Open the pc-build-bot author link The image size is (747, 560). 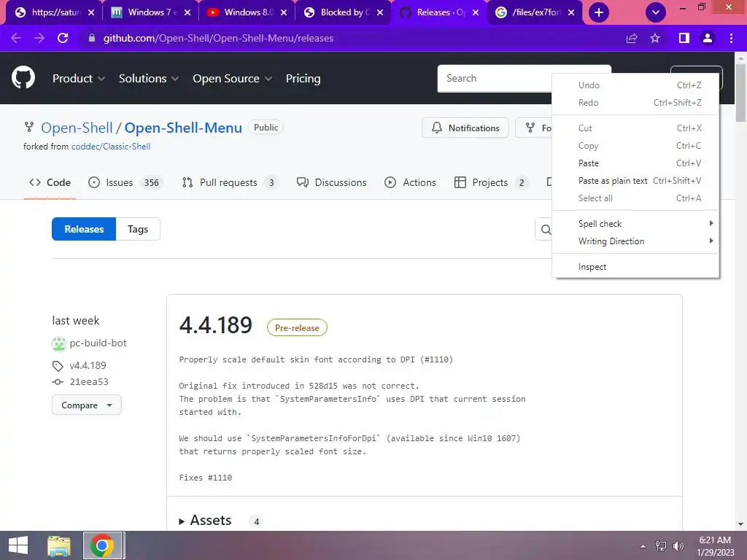[x=98, y=343]
